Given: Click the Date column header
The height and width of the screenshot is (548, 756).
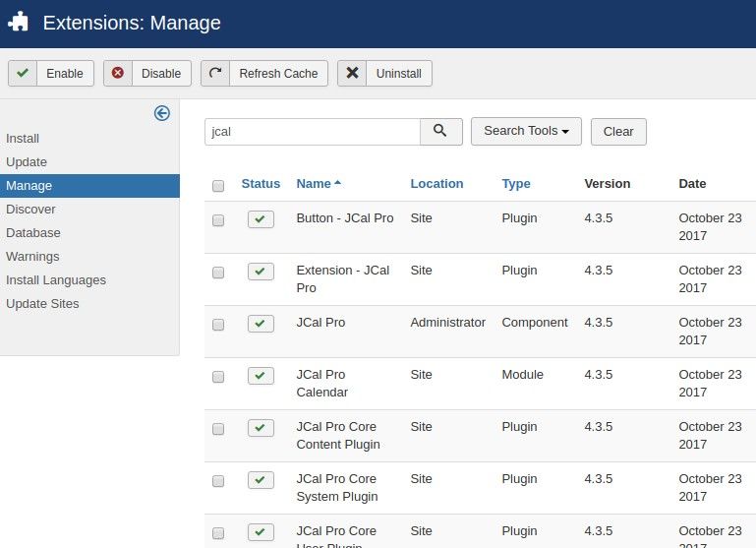Looking at the screenshot, I should coord(692,184).
